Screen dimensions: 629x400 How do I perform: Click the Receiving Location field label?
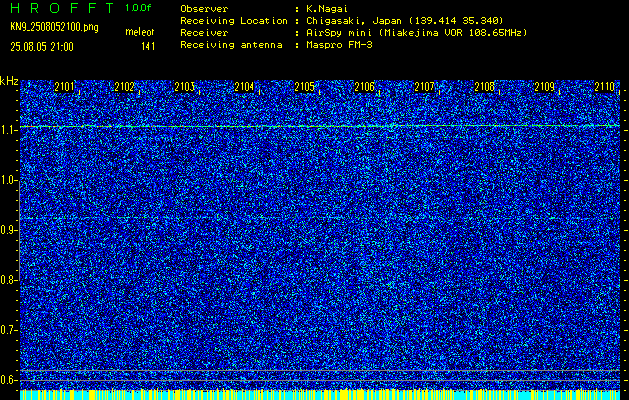(x=234, y=20)
